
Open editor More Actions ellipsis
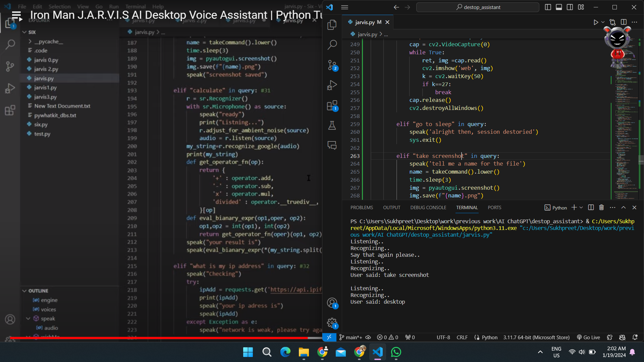coord(634,22)
